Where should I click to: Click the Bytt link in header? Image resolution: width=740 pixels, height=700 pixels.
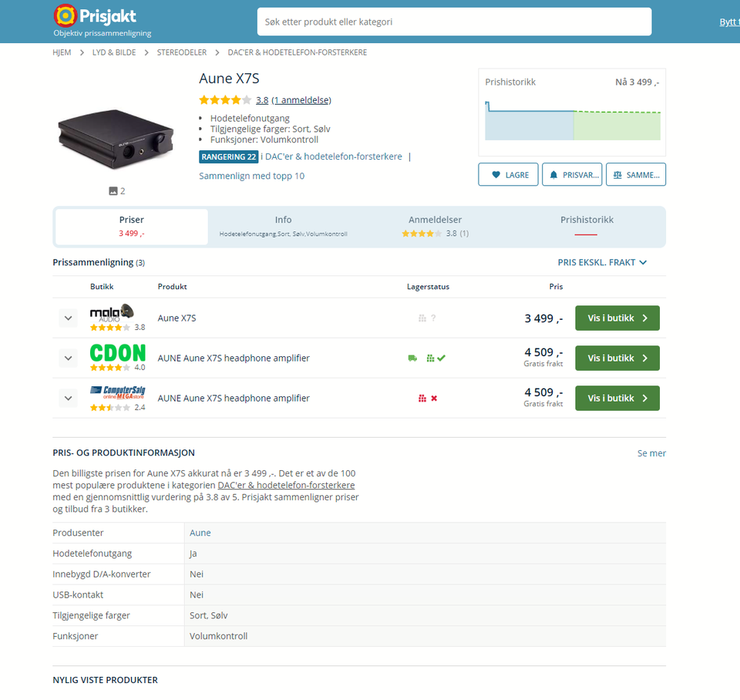[x=729, y=22]
